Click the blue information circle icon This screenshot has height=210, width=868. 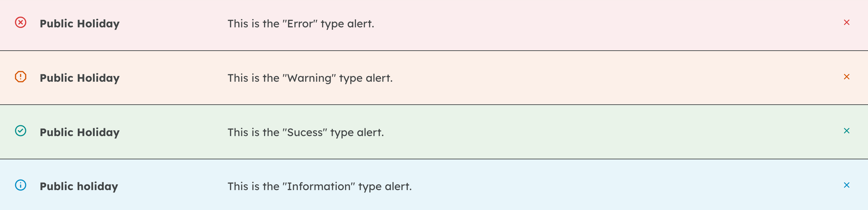tap(21, 185)
